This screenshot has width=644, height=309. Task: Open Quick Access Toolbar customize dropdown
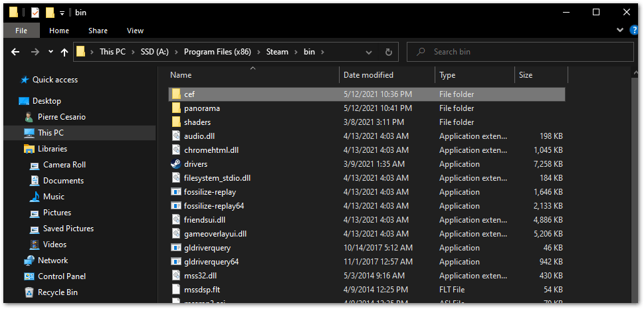pyautogui.click(x=62, y=13)
